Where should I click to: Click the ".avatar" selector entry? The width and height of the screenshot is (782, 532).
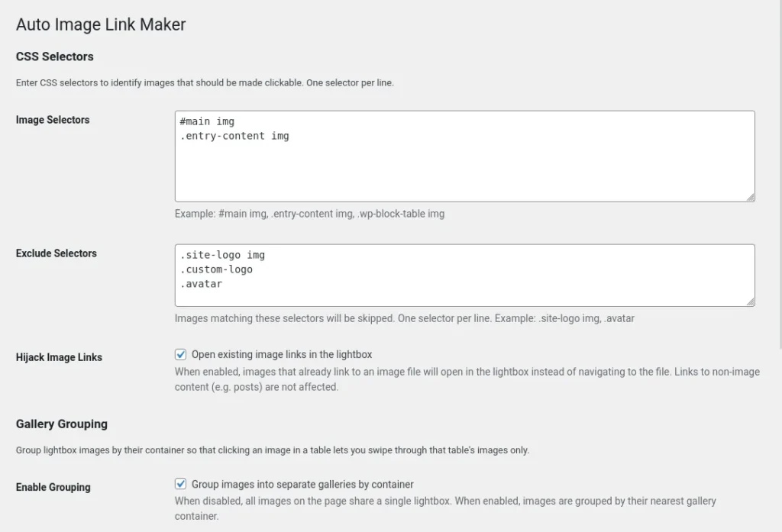pos(202,283)
